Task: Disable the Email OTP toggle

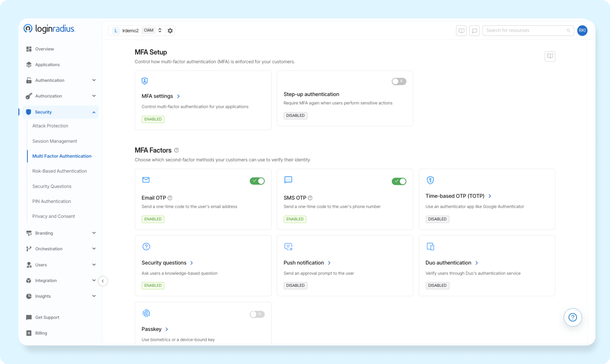Action: [257, 181]
